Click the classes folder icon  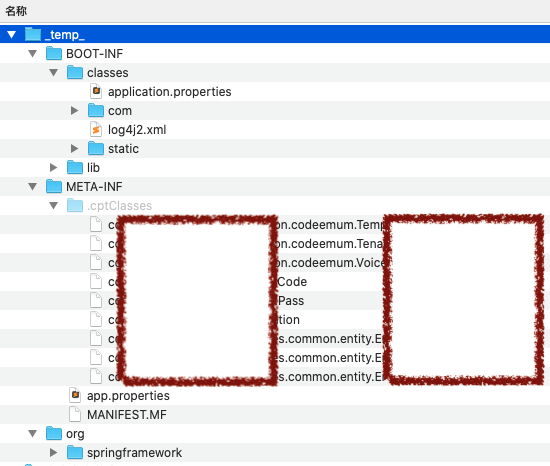coord(75,73)
